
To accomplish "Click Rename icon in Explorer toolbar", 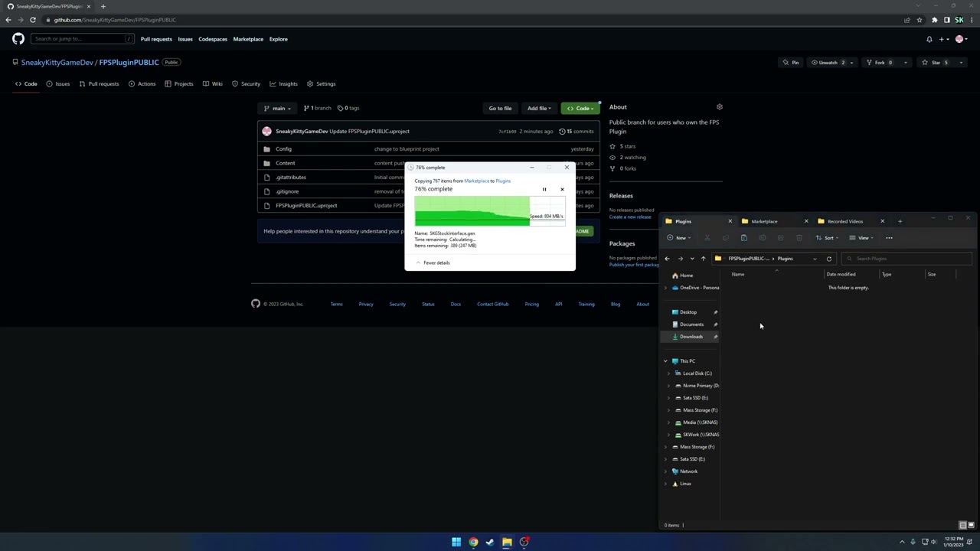I will [x=762, y=238].
